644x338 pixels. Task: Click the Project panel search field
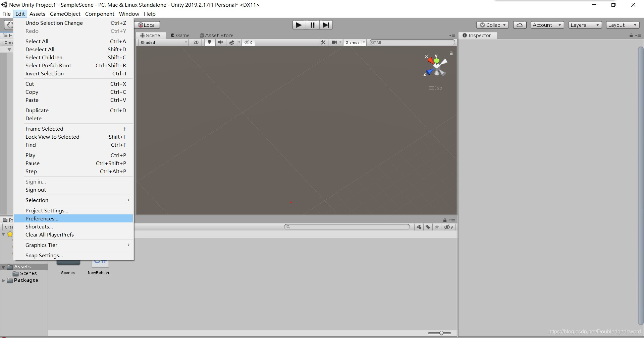coord(347,227)
